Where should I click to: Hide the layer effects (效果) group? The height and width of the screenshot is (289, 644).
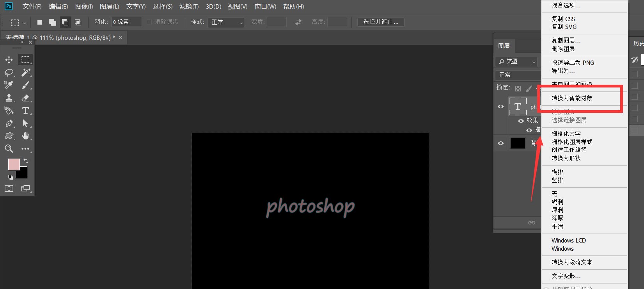[521, 121]
